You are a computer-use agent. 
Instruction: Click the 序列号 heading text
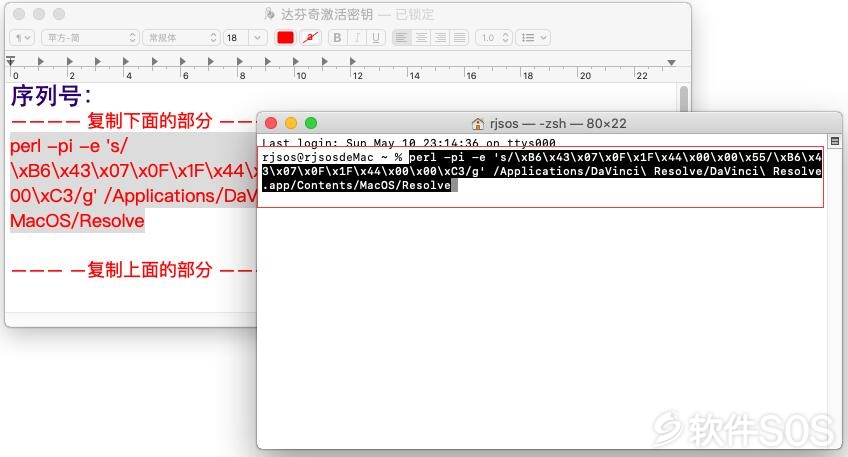tap(51, 96)
